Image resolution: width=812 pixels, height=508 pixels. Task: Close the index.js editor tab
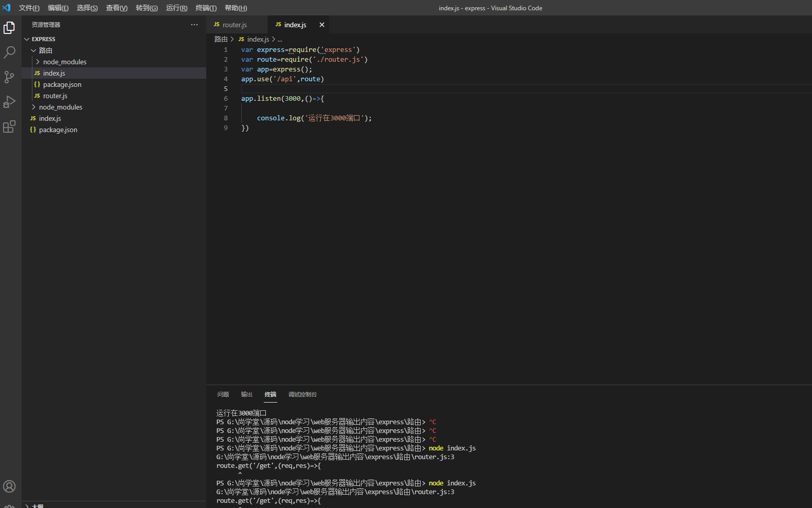pyautogui.click(x=322, y=25)
